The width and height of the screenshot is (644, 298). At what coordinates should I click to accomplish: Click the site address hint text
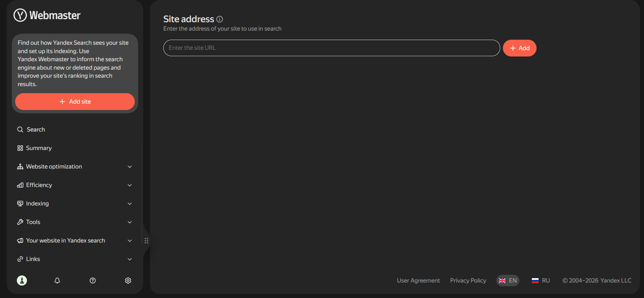click(222, 29)
